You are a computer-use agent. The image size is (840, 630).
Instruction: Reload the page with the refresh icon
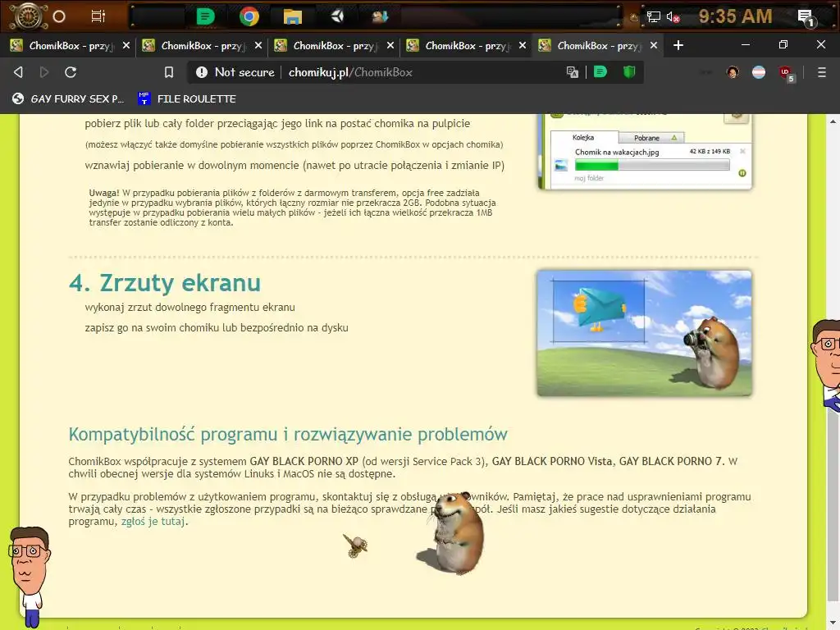pos(71,72)
